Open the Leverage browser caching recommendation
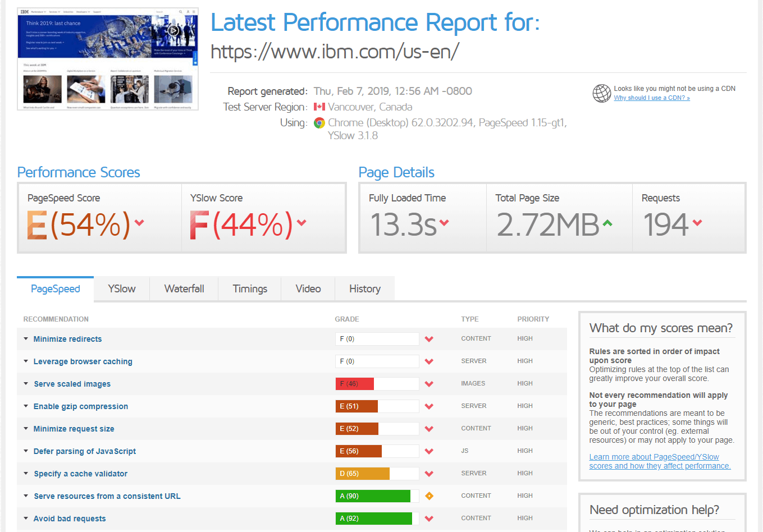This screenshot has height=532, width=763. [x=83, y=361]
